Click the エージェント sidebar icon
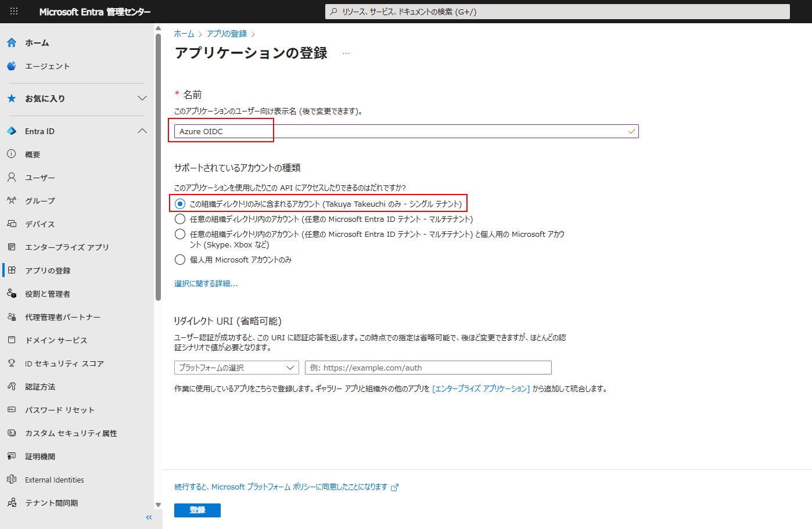 [x=12, y=66]
